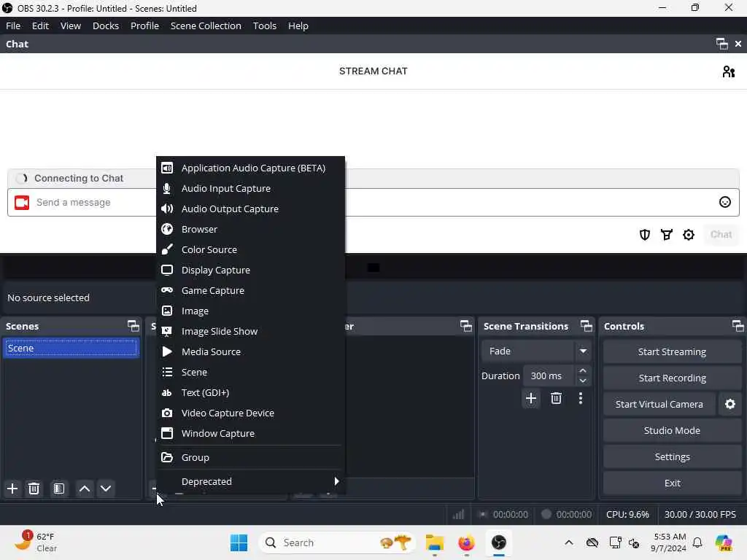
Task: Click Start Virtual Camera button
Action: (x=659, y=404)
